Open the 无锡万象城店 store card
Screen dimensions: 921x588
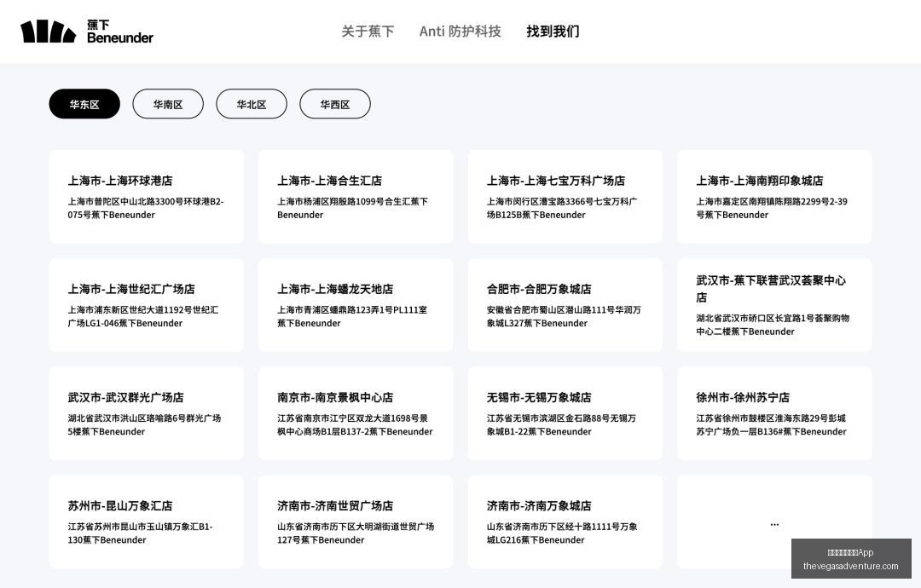(565, 413)
